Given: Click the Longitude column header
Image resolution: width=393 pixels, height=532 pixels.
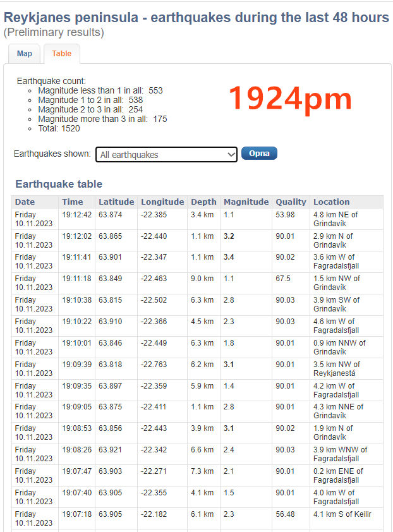Looking at the screenshot, I should tap(162, 202).
